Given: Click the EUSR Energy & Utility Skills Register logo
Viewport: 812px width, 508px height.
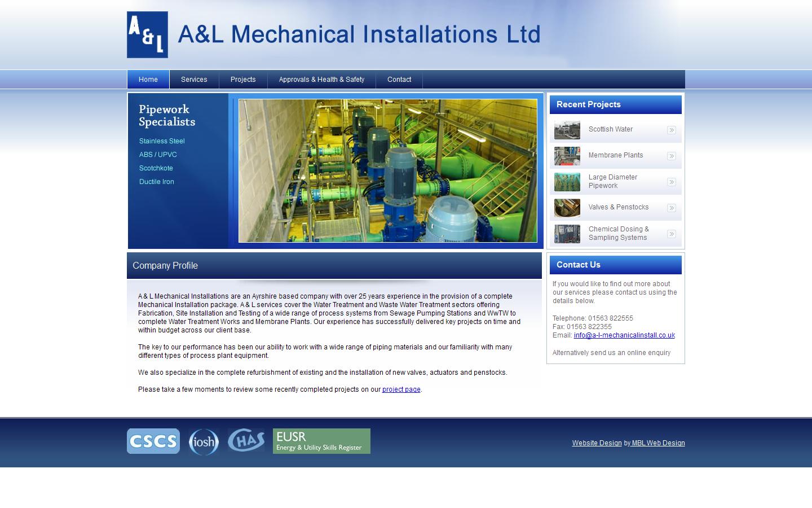Looking at the screenshot, I should point(321,441).
